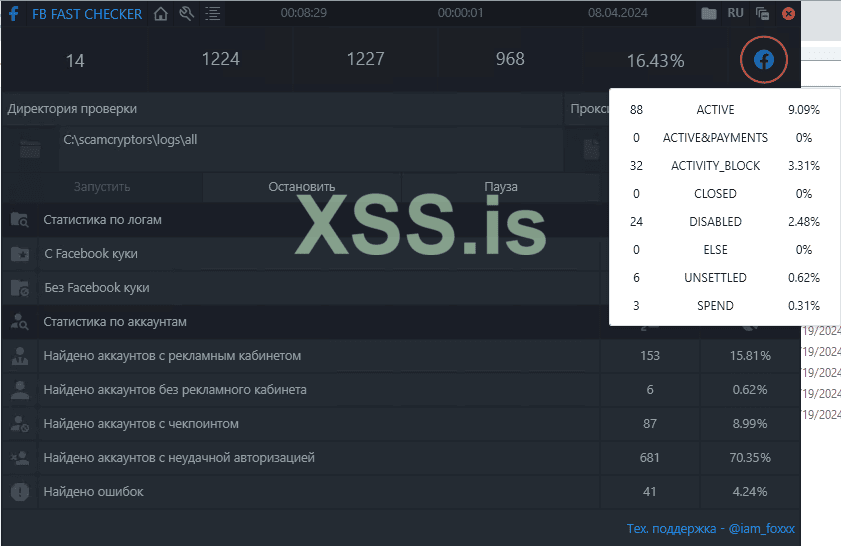Click the list icon beside the wrench

coord(212,14)
